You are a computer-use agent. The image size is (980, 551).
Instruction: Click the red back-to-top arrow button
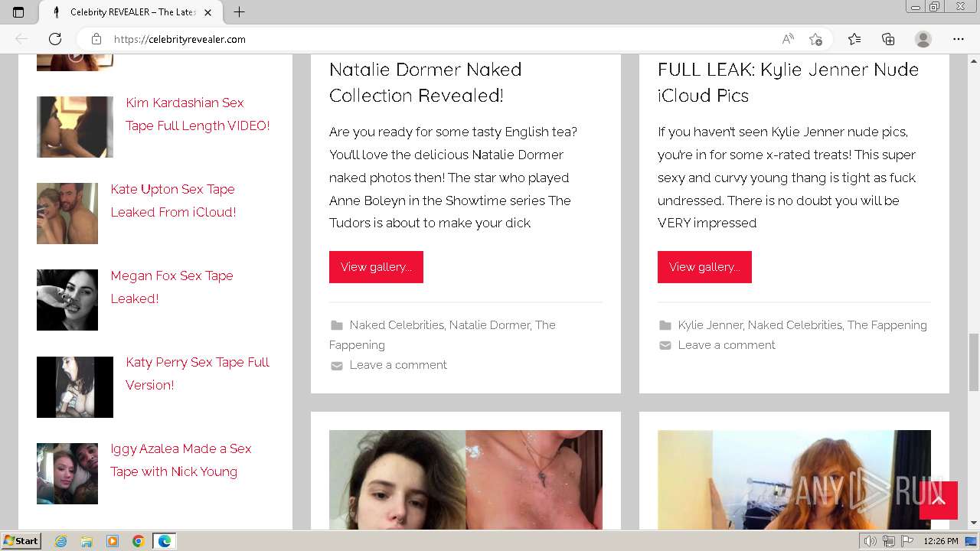pyautogui.click(x=939, y=500)
